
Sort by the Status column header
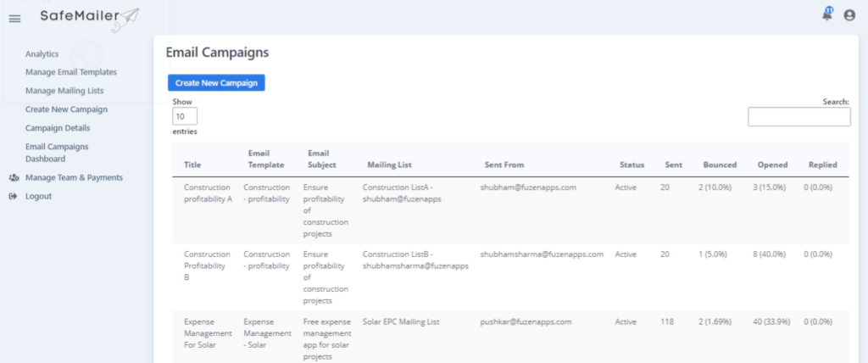632,165
